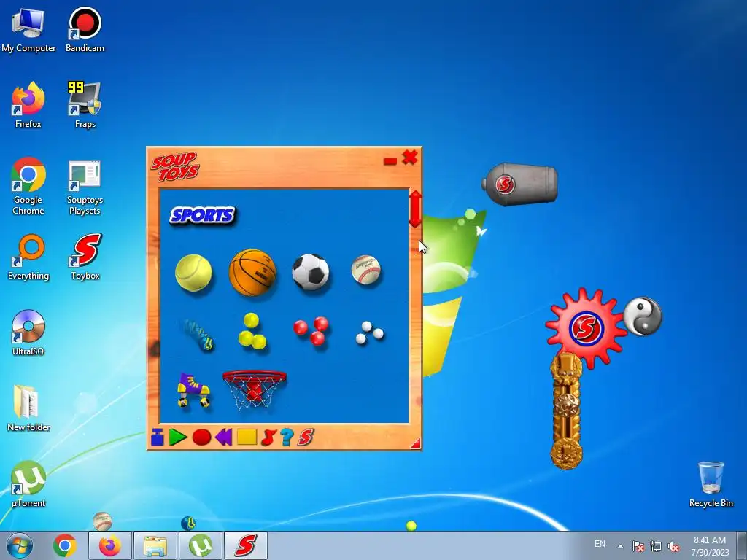Image resolution: width=747 pixels, height=560 pixels.
Task: Select the Toybox desktop shortcut
Action: (85, 257)
